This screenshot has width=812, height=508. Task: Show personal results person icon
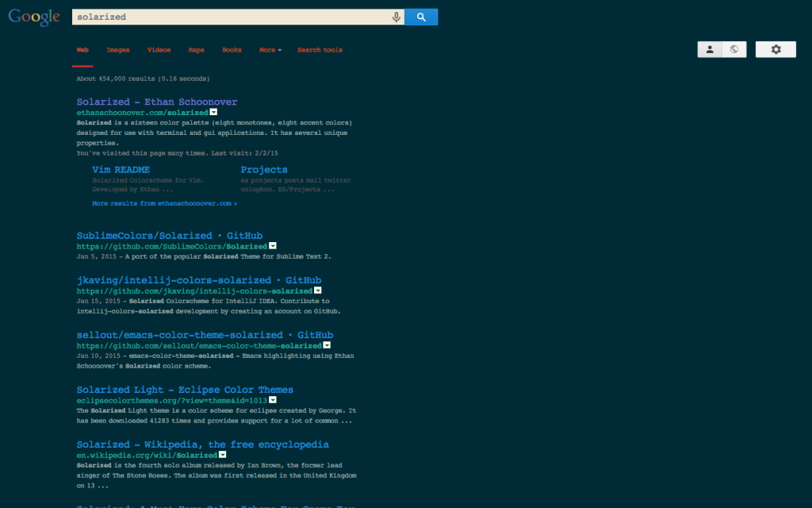[x=710, y=49]
